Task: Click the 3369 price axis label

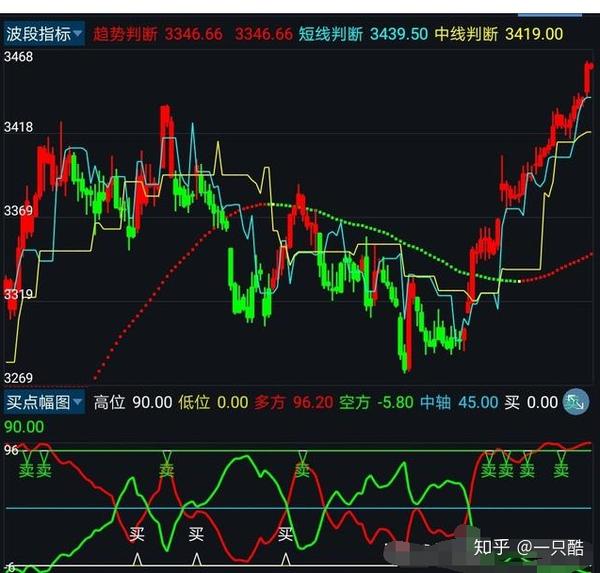Action: [x=18, y=211]
